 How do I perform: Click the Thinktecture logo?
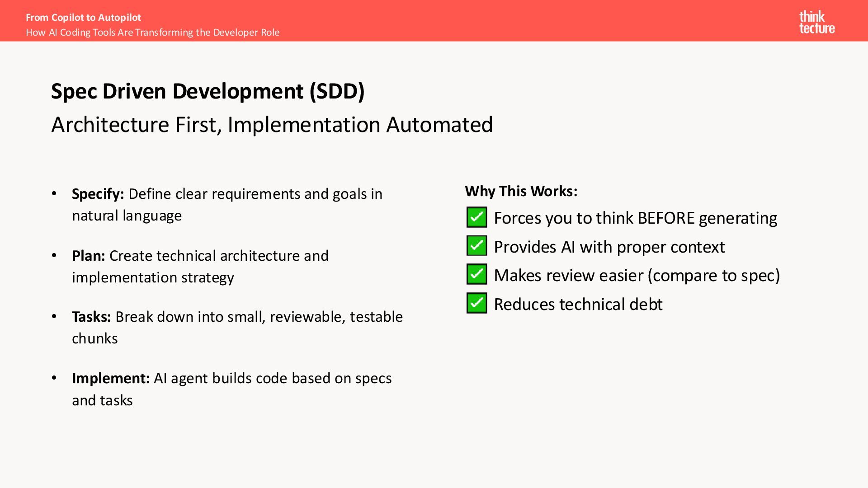pos(816,22)
